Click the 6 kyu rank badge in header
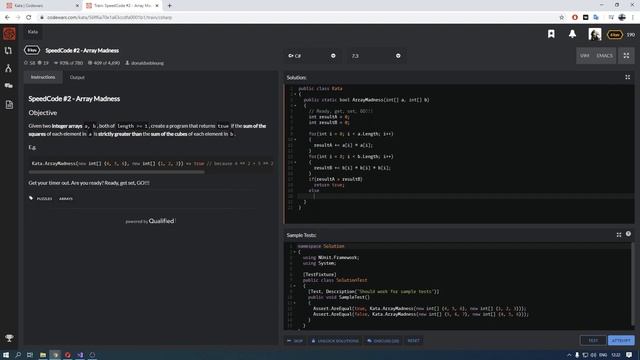Screen dimensions: 640x360 click(615, 35)
